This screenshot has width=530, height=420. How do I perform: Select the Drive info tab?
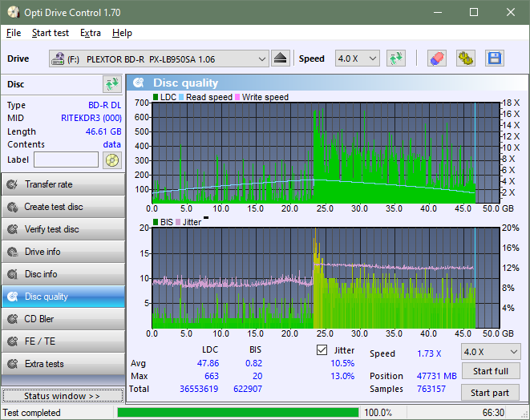click(x=63, y=252)
